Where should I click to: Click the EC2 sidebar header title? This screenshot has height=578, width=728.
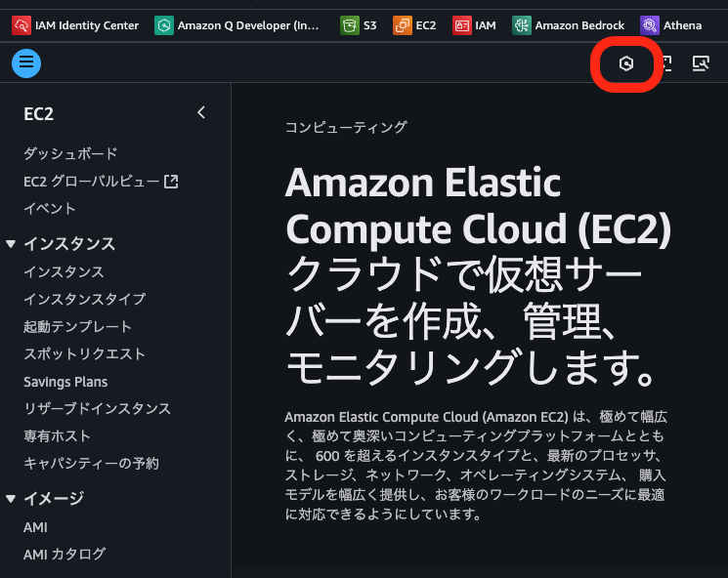[38, 113]
